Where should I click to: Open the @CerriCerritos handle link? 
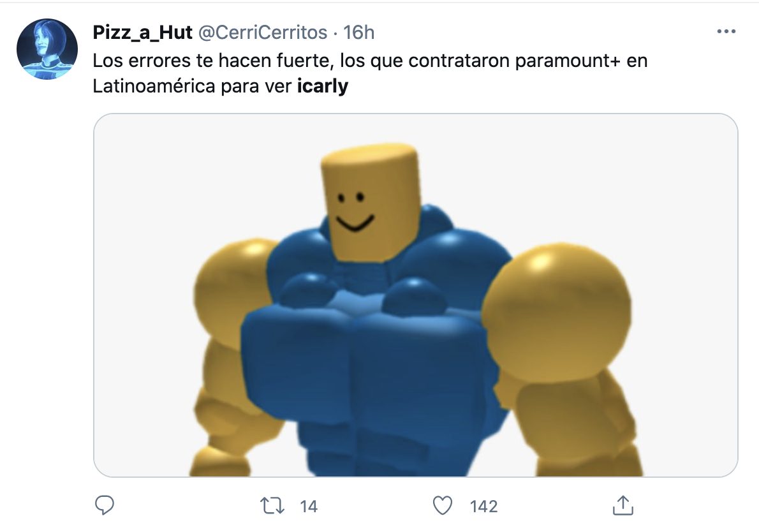coord(263,33)
